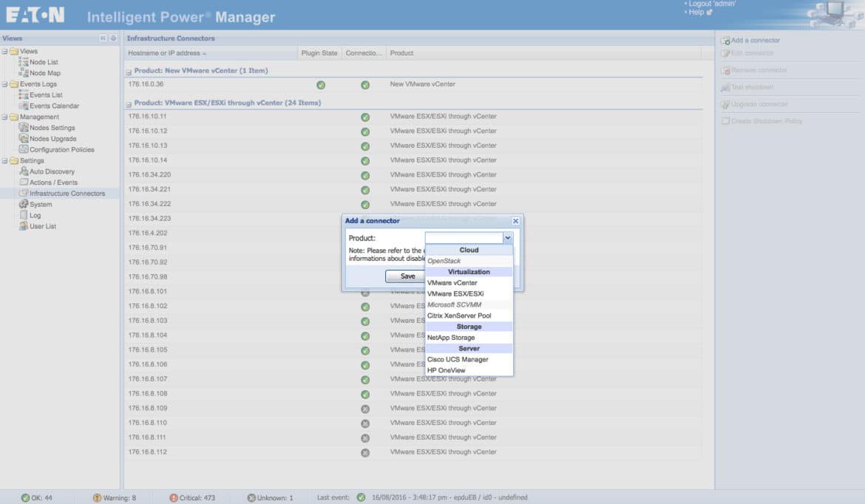This screenshot has width=865, height=504.
Task: Select the row 176.16.8.109
Action: click(414, 408)
